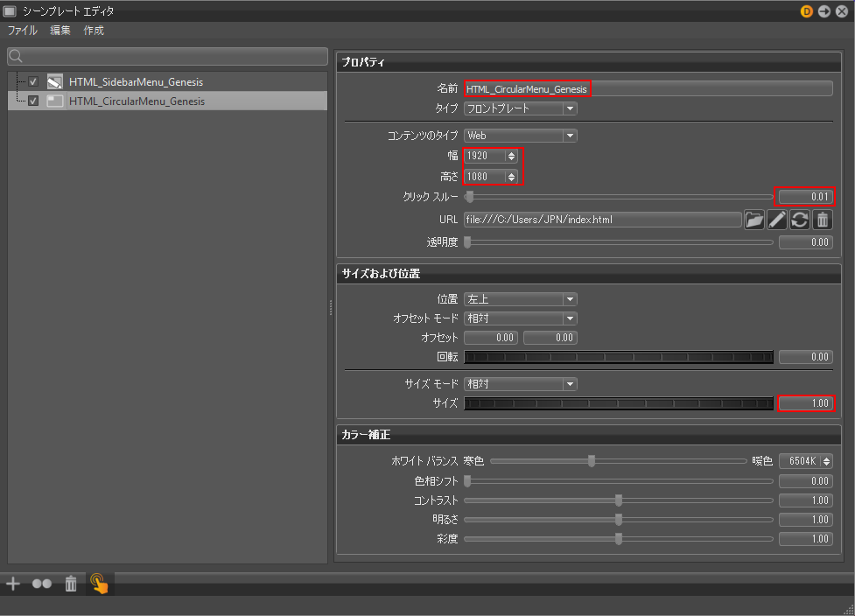This screenshot has width=855, height=616.
Task: Click the 幅 value field showing 1920
Action: point(485,156)
